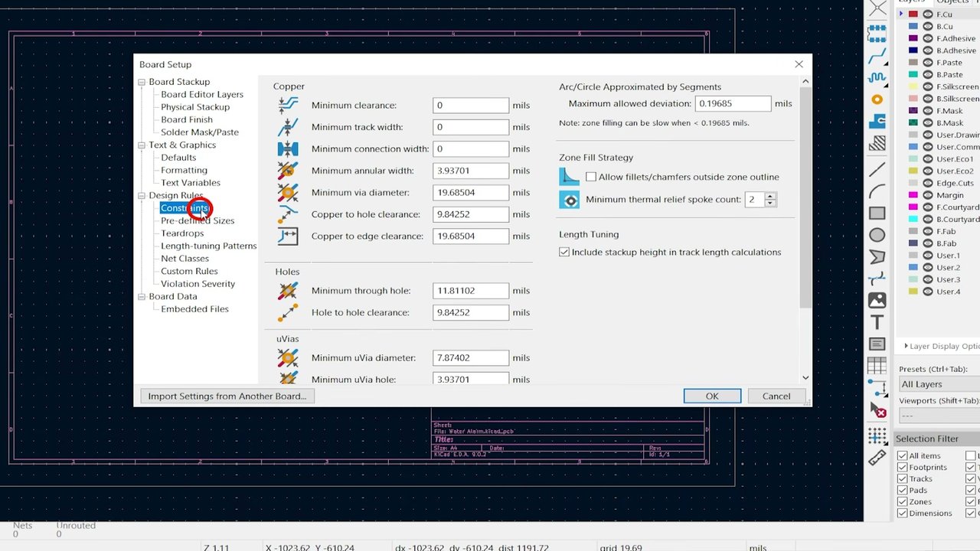
Task: Activate the Delete tool in right toolbar
Action: click(x=877, y=411)
